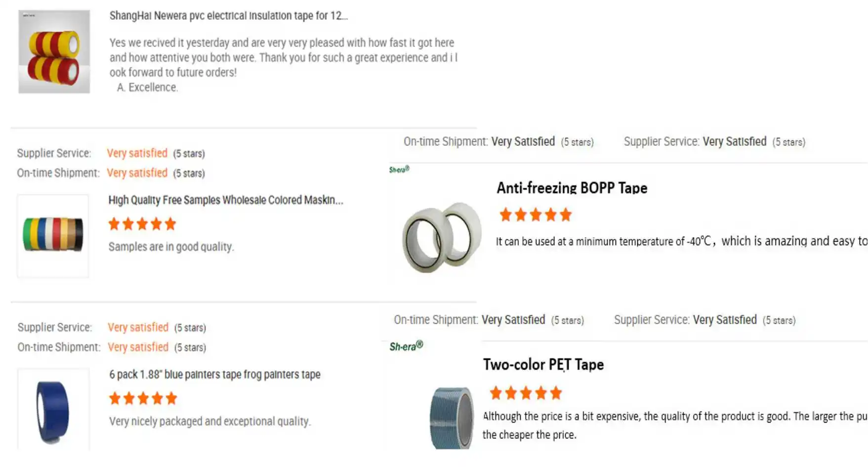Click the small Shera logo above Anti-freezing BOPP Tape
The width and height of the screenshot is (868, 470).
pos(399,170)
